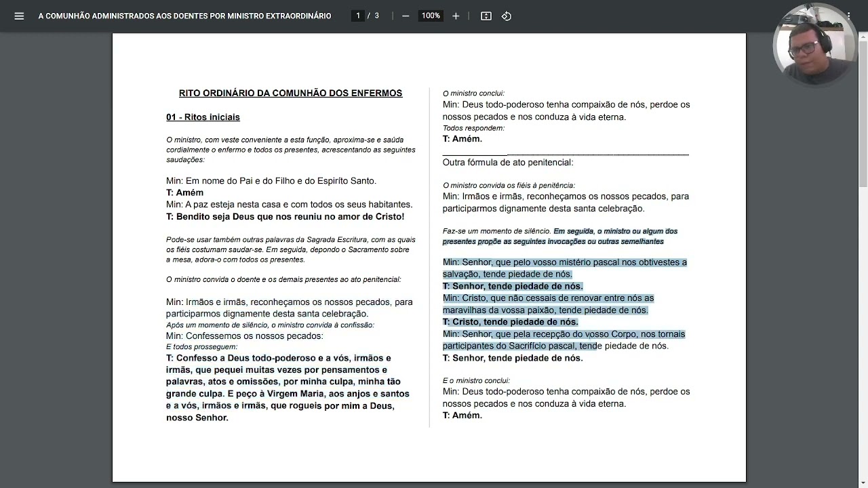Click "Outra fórmula de ato penitencial:"
Image resolution: width=868 pixels, height=488 pixels.
tap(508, 163)
